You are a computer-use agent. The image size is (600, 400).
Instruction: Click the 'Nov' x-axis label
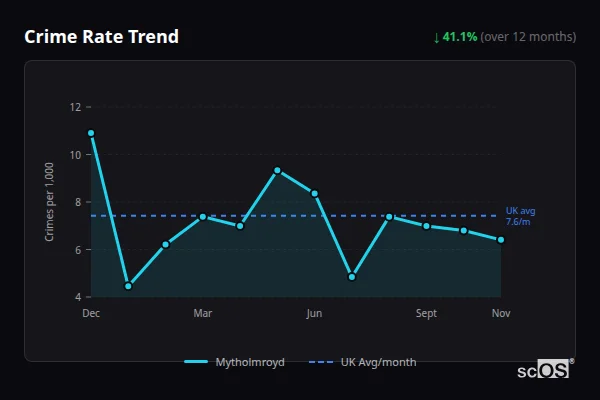pos(501,313)
